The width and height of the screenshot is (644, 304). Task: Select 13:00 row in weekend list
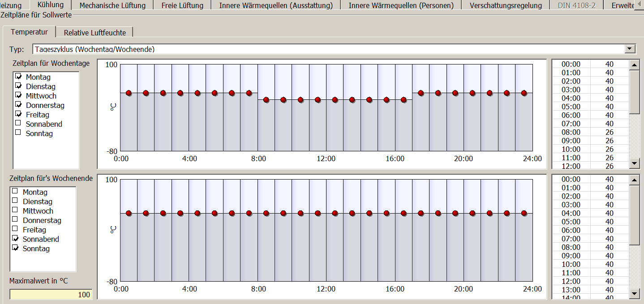click(x=590, y=290)
